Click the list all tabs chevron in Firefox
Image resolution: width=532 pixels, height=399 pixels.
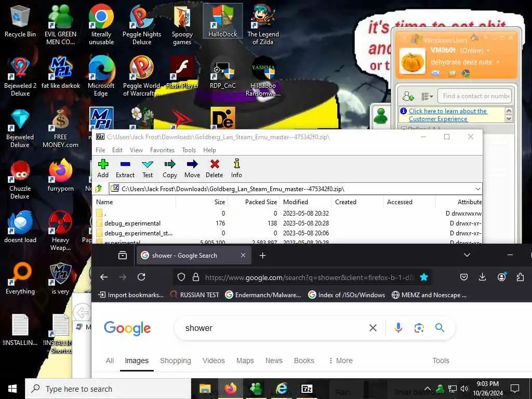coord(467,255)
